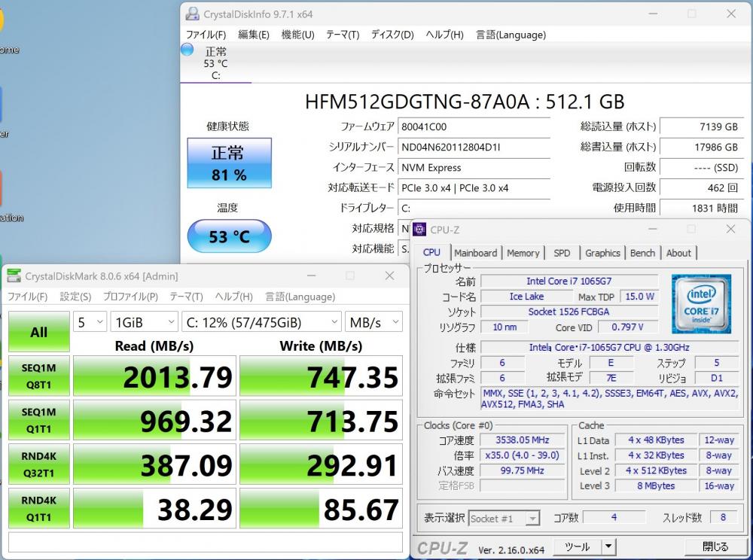
Task: Click the CrystalDiskInfo title bar app icon
Action: tap(193, 14)
